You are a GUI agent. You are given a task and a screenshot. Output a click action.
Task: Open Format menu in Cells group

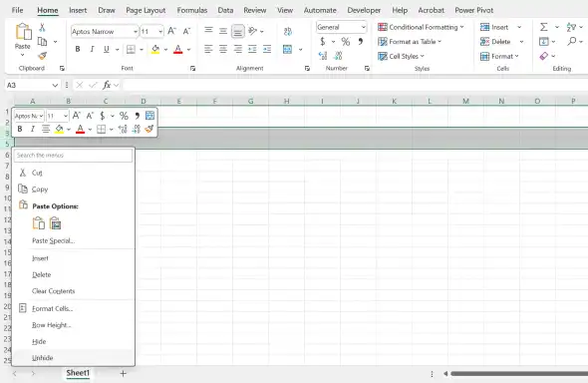pos(499,56)
